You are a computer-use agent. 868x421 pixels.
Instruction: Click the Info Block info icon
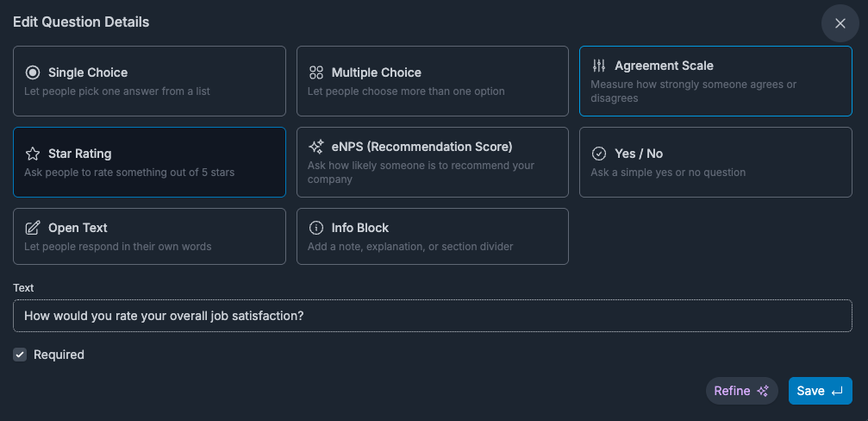pos(316,228)
